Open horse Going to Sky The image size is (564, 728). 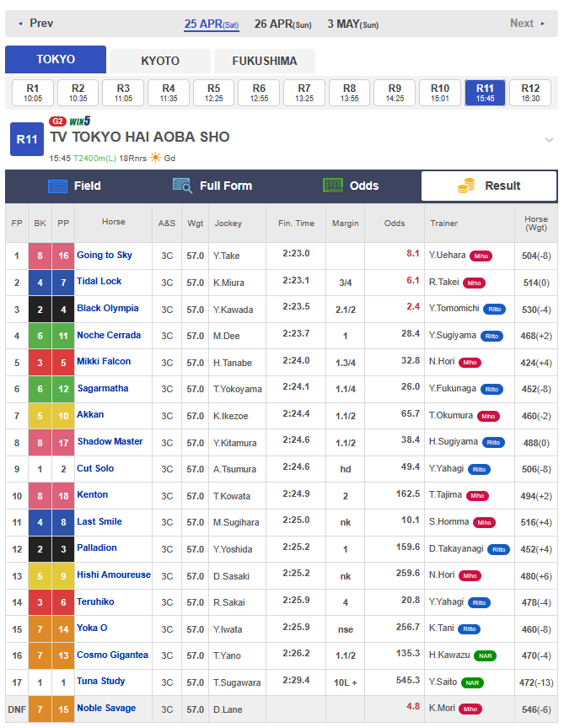click(x=105, y=255)
